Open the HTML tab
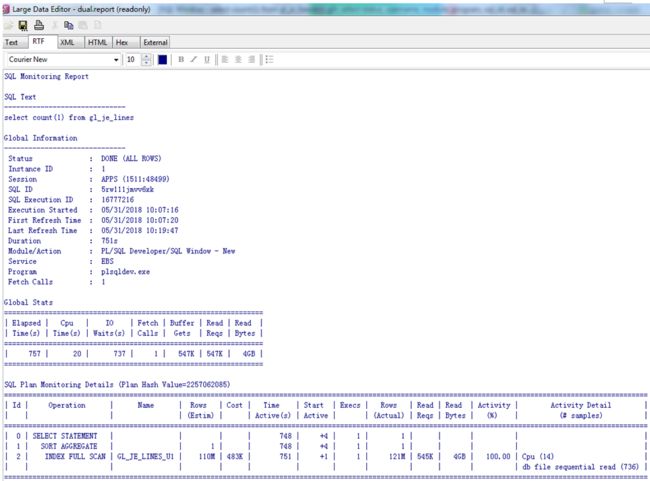Viewport: 650px width, 481px height. (x=97, y=42)
